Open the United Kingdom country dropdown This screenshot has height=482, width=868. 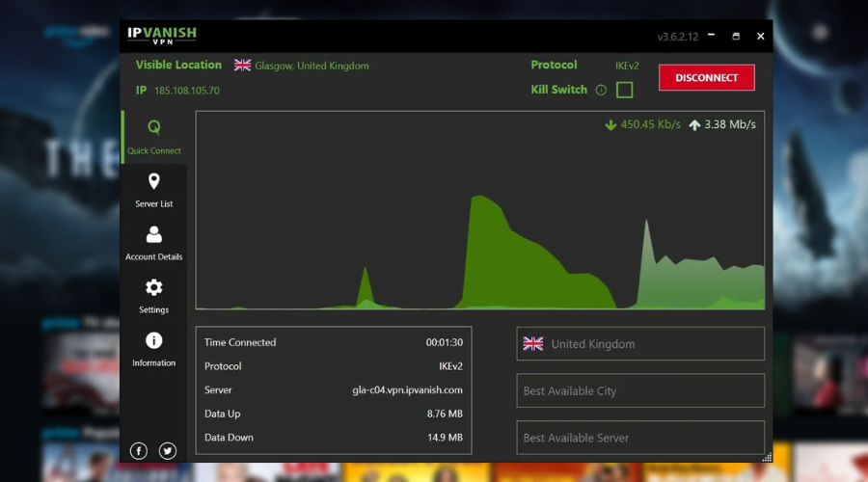(x=640, y=343)
